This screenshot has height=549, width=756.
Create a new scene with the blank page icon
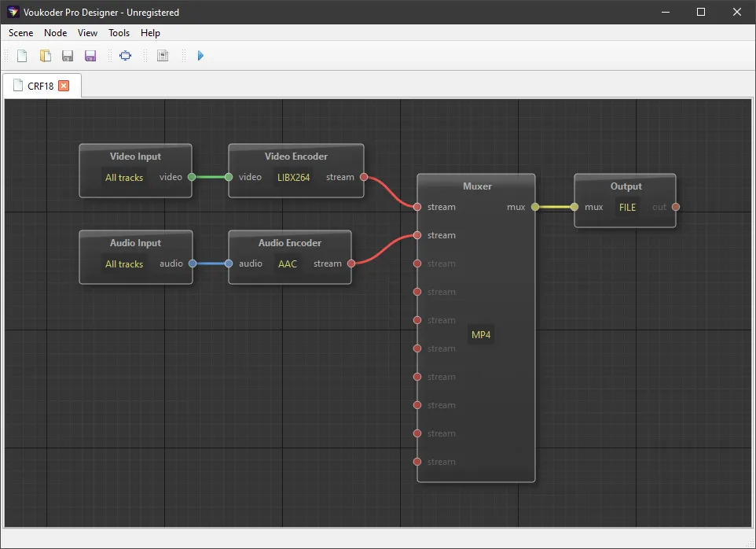tap(22, 56)
